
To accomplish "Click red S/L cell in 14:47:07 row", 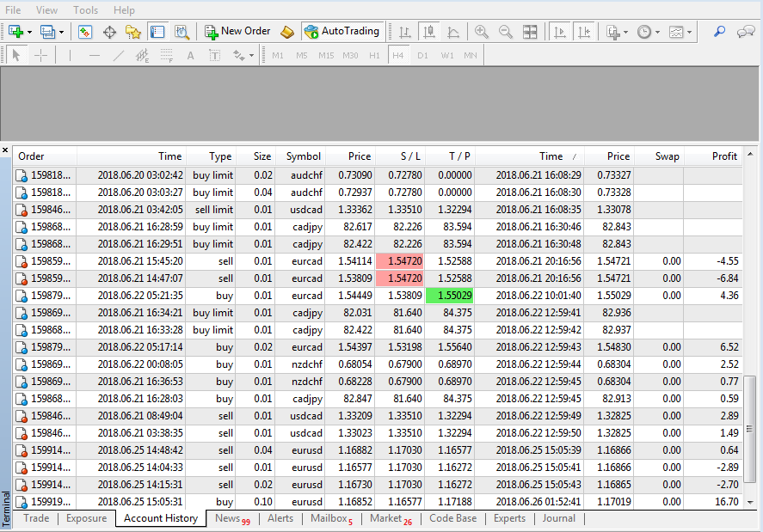I will 399,278.
